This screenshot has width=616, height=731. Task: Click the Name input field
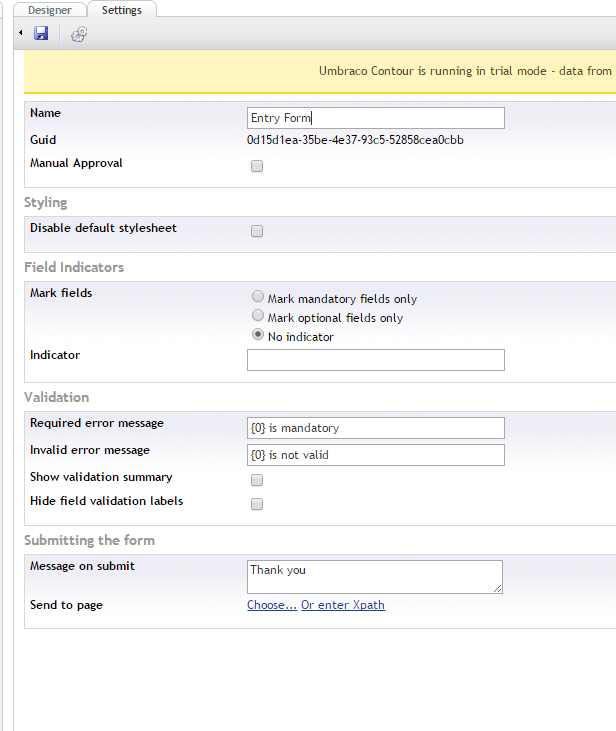(375, 118)
